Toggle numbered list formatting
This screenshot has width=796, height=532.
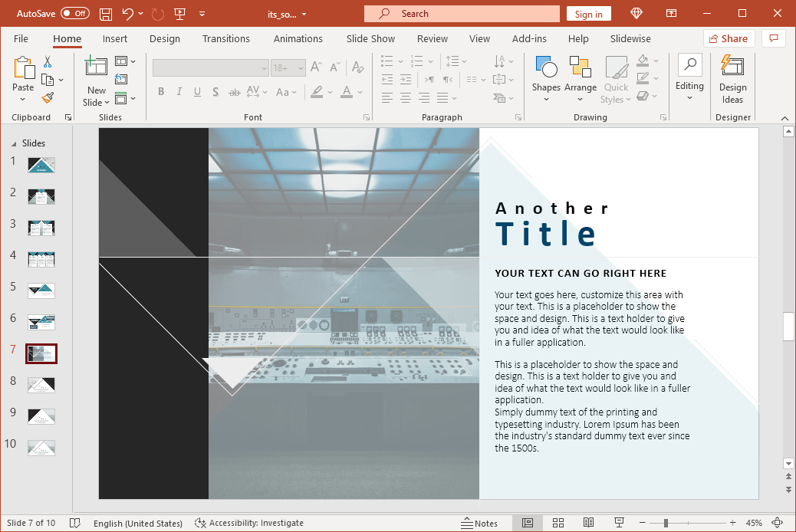(417, 61)
